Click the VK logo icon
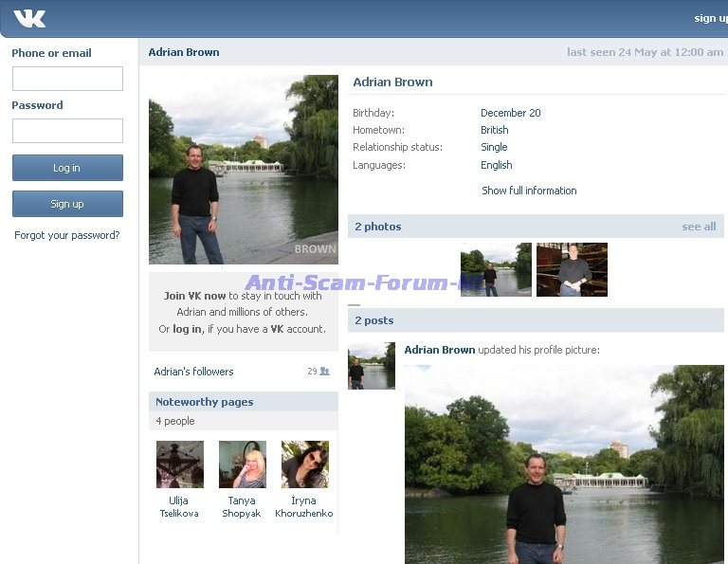This screenshot has width=728, height=564. pos(29,18)
